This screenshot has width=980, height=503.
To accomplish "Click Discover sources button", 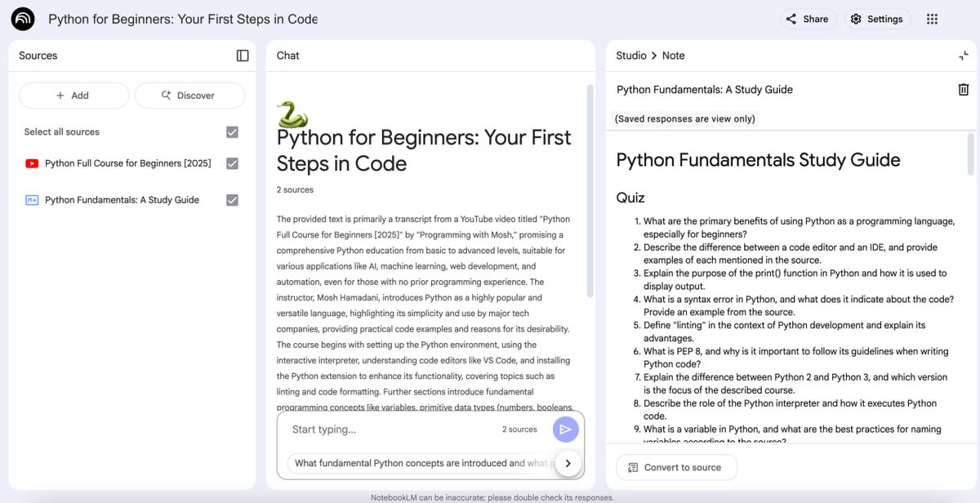I will (x=189, y=96).
